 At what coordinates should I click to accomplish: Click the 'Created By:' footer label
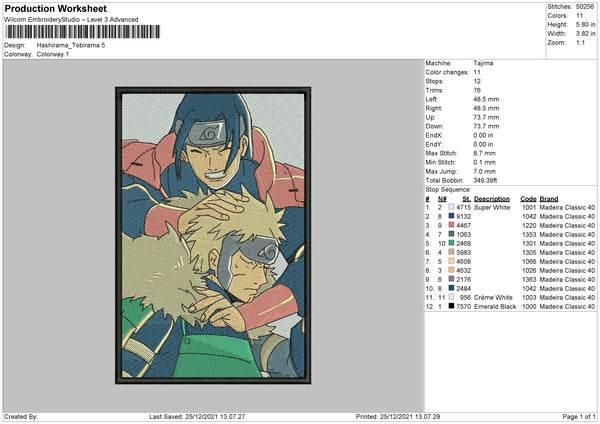click(x=21, y=416)
